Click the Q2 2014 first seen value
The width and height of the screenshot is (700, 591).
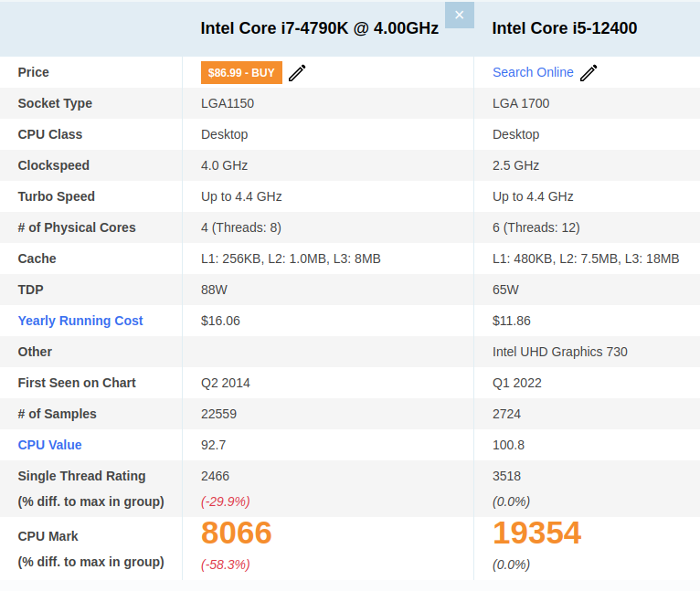point(226,383)
